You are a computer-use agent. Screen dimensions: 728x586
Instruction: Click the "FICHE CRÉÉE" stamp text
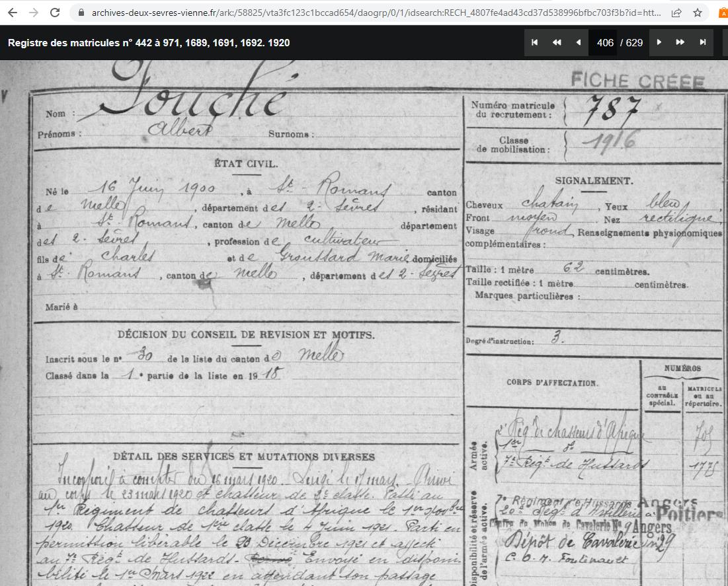tap(637, 80)
